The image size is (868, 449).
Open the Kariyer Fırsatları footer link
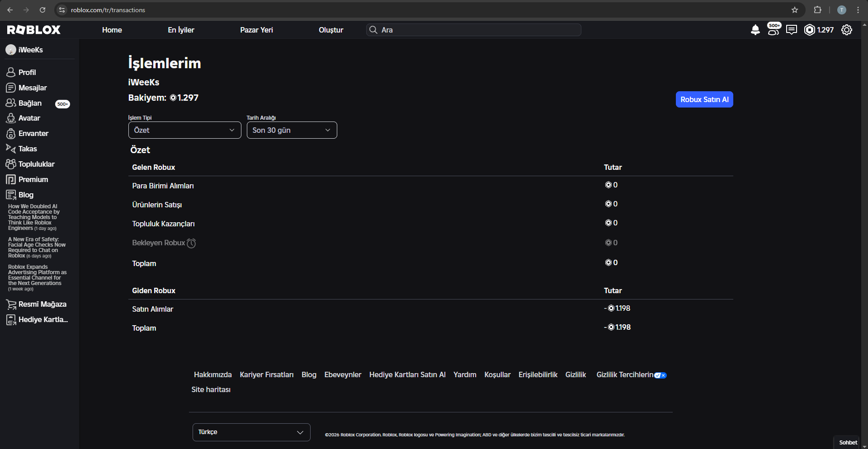coord(267,375)
